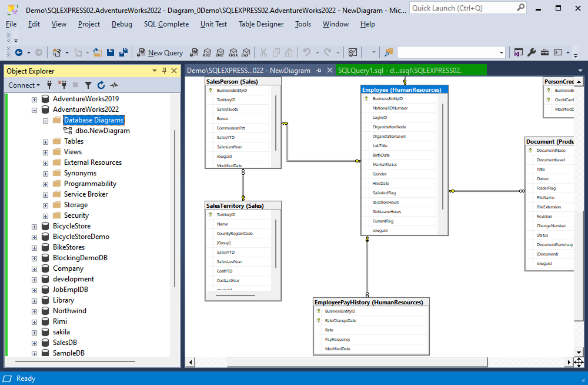This screenshot has width=588, height=385.
Task: Open the Table Designer menu
Action: [x=261, y=24]
